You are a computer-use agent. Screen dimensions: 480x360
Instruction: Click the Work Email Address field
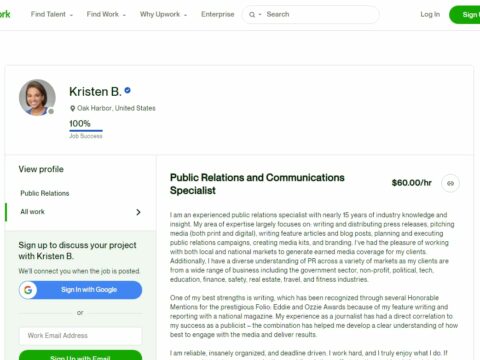pyautogui.click(x=80, y=336)
